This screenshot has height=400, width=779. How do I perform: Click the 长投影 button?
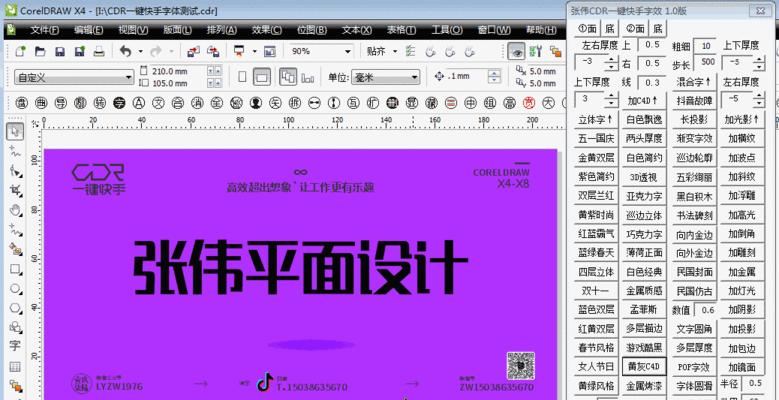[695, 120]
